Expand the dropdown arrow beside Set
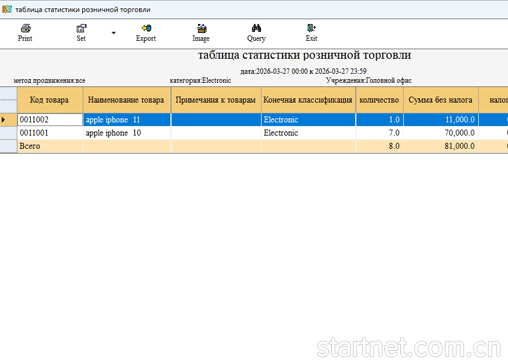508x361 pixels. pyautogui.click(x=114, y=33)
